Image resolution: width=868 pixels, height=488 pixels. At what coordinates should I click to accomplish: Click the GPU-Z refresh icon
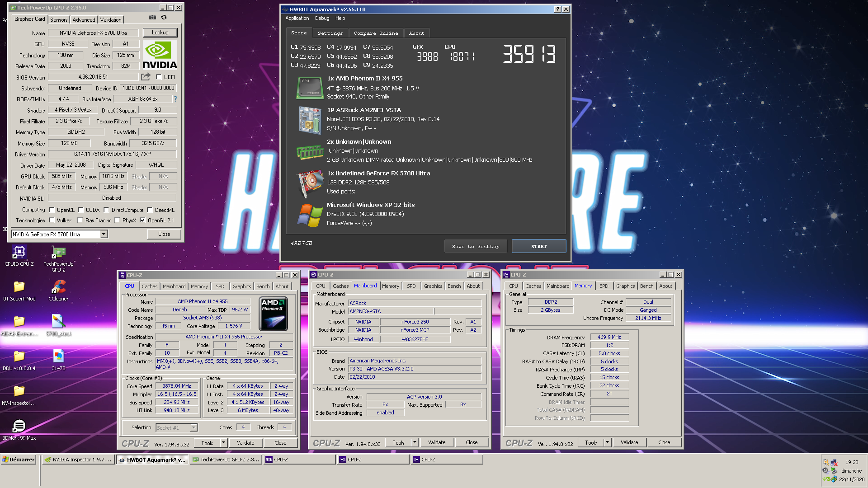(164, 17)
